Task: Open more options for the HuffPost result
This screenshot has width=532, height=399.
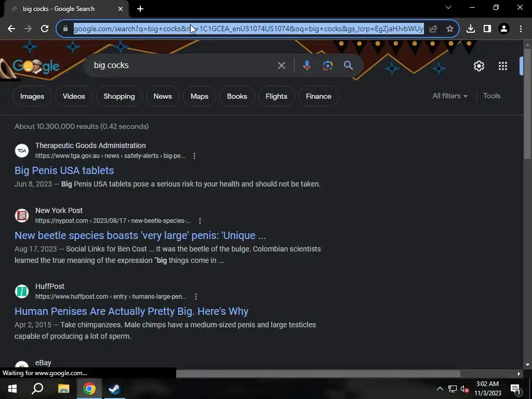Action: point(196,297)
